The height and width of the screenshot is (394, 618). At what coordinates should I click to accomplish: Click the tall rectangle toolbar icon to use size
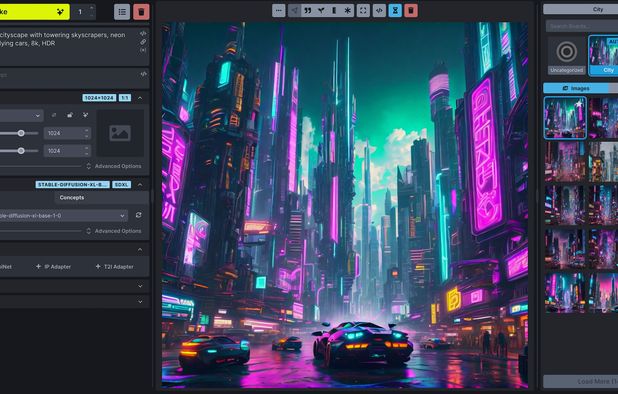334,11
